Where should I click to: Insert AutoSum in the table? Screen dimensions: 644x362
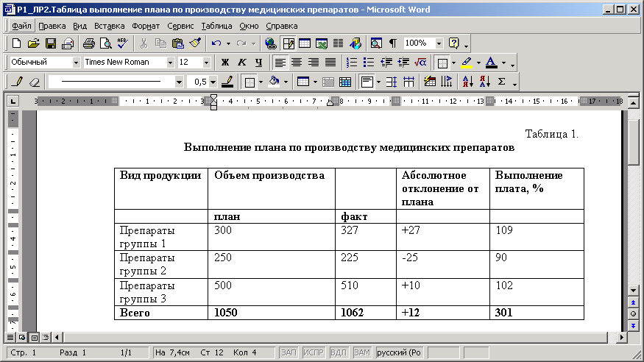click(x=501, y=82)
